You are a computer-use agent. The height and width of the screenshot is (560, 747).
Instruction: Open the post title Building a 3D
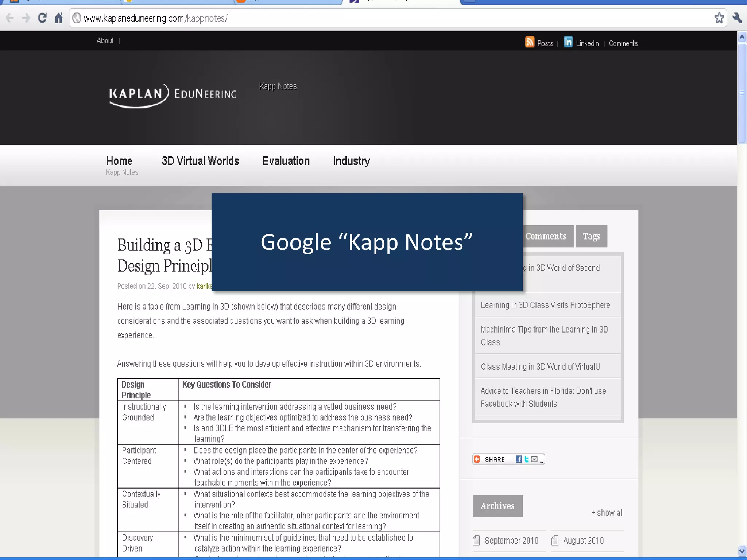coord(164,255)
